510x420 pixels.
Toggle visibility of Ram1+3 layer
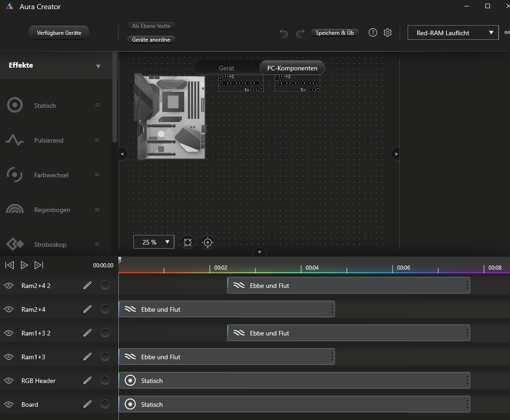point(9,357)
